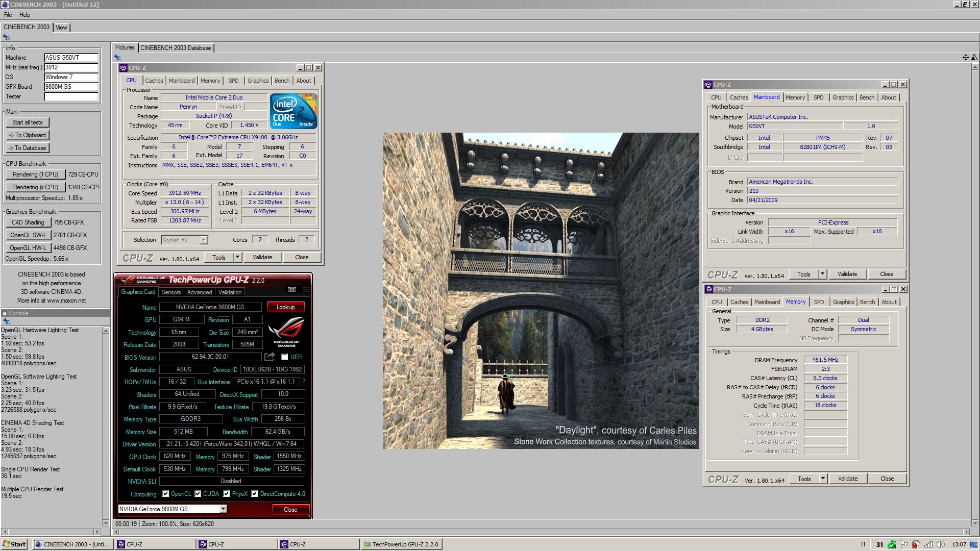
Task: Click the Console vertical scrollbar down arrow
Action: 106,523
